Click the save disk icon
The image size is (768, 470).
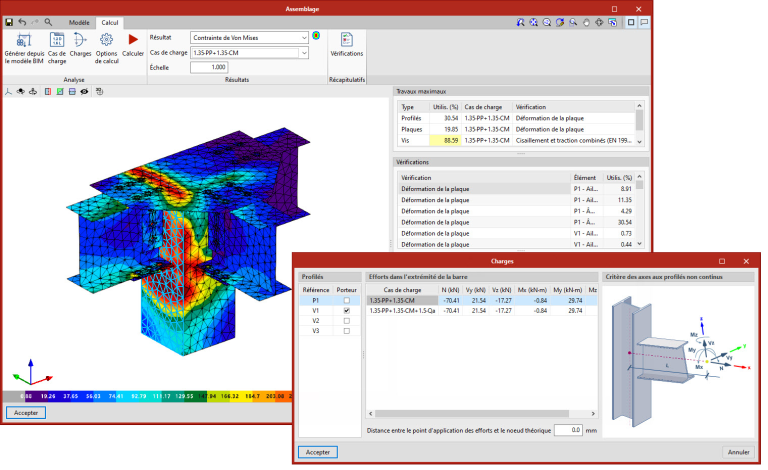[x=9, y=21]
